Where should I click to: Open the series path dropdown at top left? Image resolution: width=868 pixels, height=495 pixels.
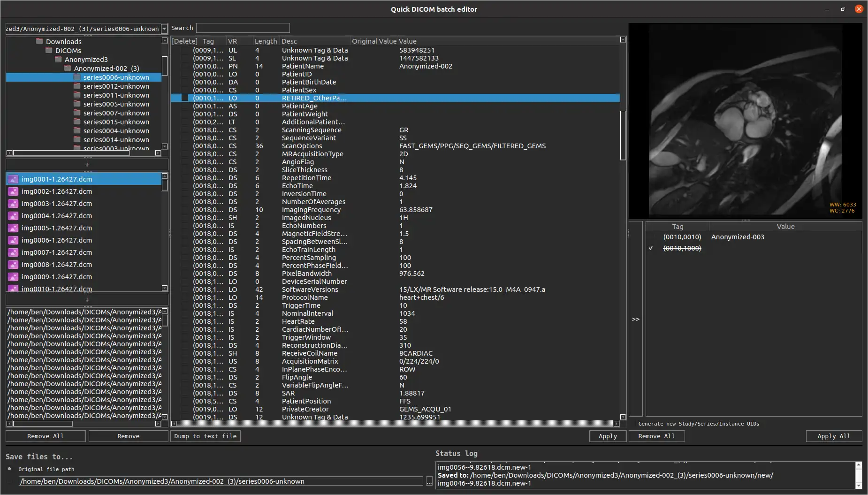point(164,29)
